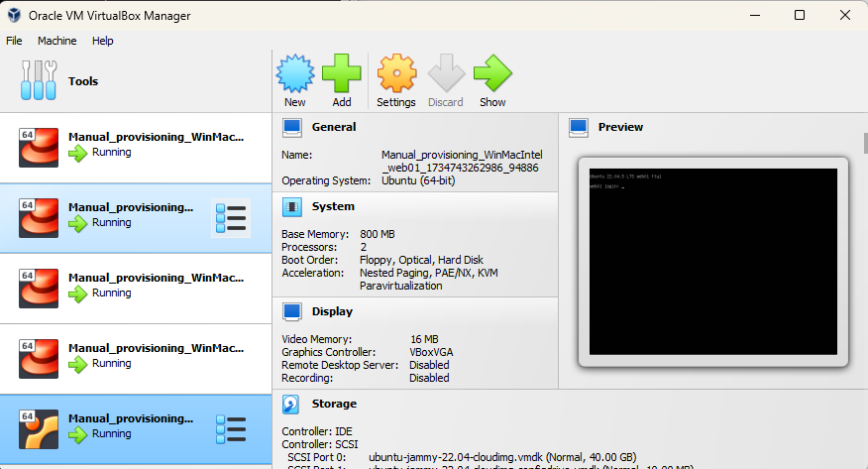
Task: Collapse the System section header
Action: click(333, 206)
